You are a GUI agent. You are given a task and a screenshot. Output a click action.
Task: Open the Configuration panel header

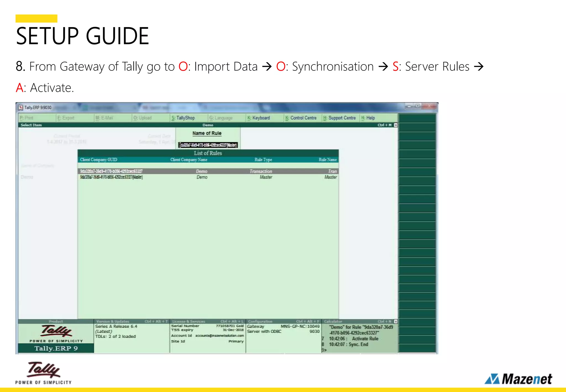pos(284,322)
